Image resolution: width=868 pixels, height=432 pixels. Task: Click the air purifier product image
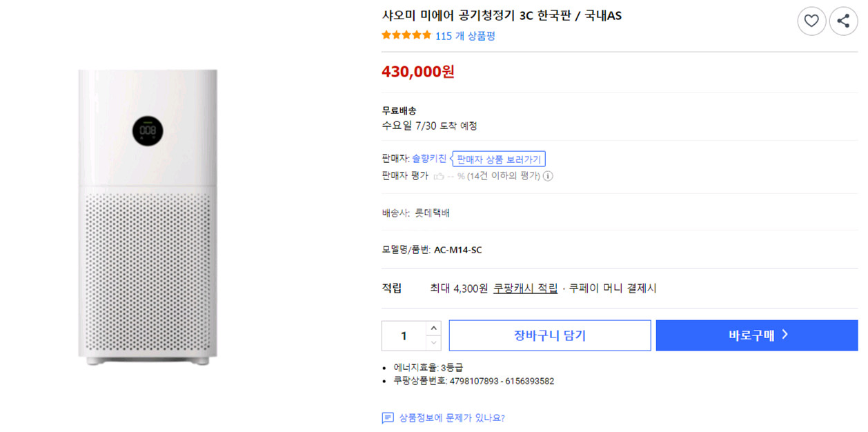pyautogui.click(x=148, y=217)
